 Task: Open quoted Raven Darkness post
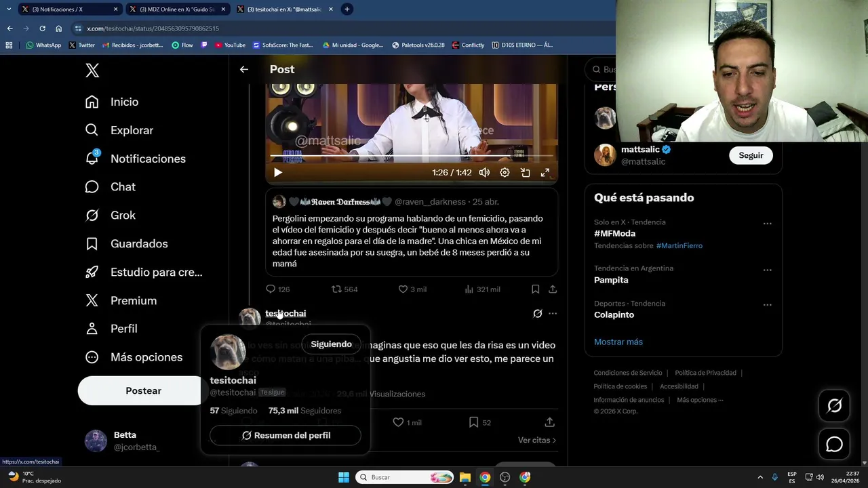tap(412, 232)
